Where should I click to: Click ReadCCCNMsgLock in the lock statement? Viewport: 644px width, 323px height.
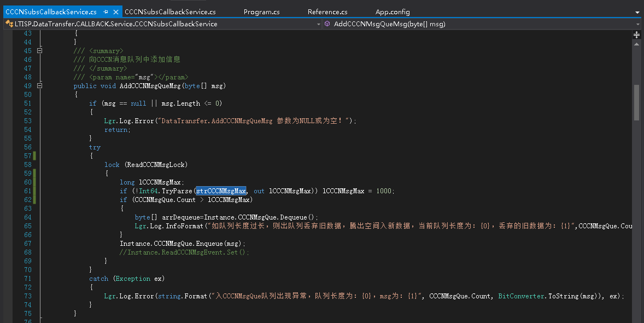click(156, 165)
